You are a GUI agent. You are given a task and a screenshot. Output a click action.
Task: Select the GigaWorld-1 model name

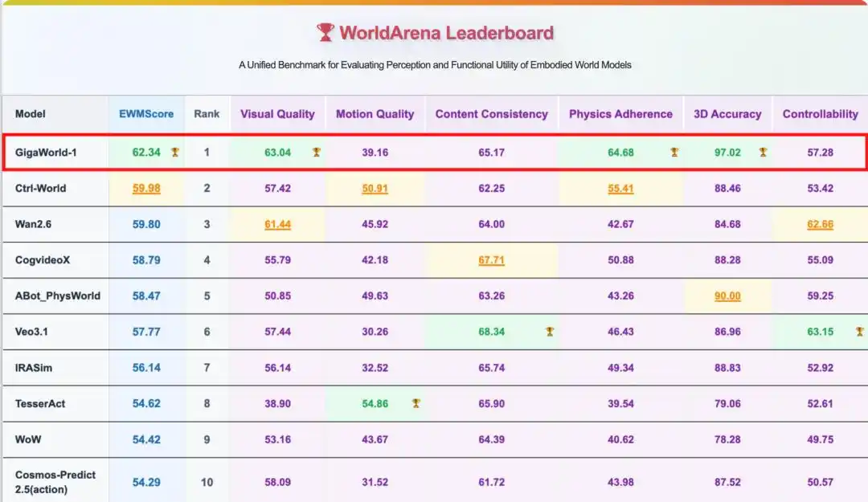[46, 152]
